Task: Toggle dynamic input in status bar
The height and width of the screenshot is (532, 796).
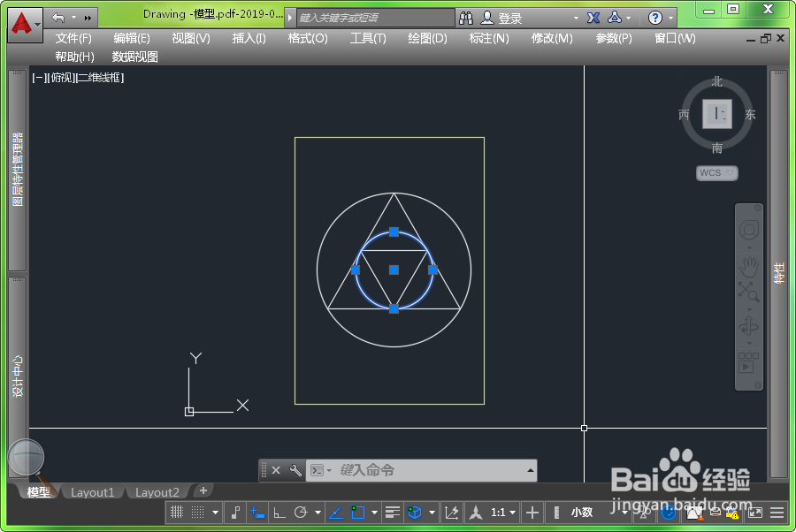Action: tap(257, 513)
